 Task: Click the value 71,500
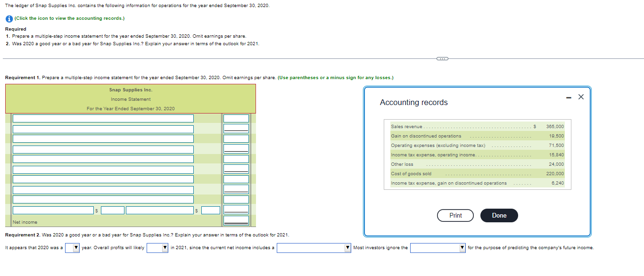tap(556, 146)
